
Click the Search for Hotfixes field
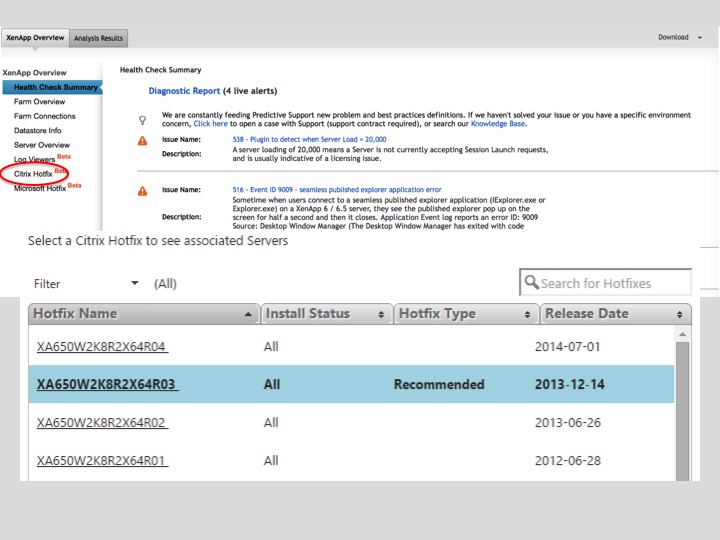[605, 282]
